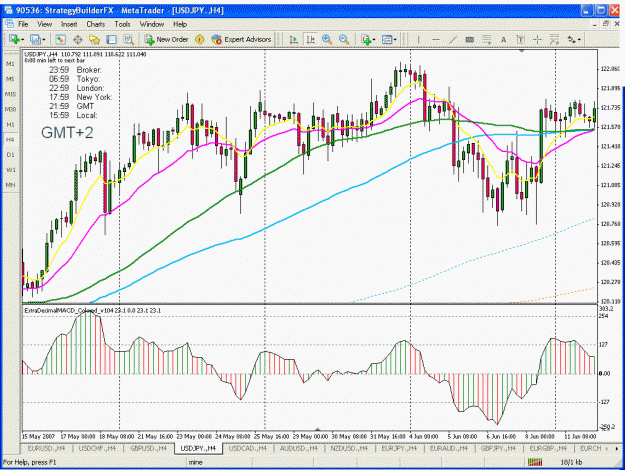Expand the Indicators dropdown arrow
Screen dimensions: 625x470
(374, 39)
